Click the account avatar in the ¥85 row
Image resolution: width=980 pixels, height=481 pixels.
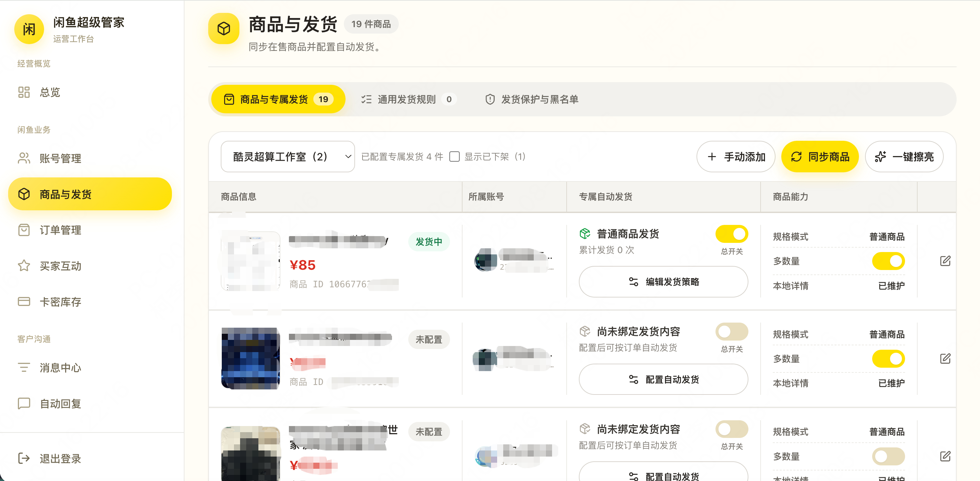(486, 260)
